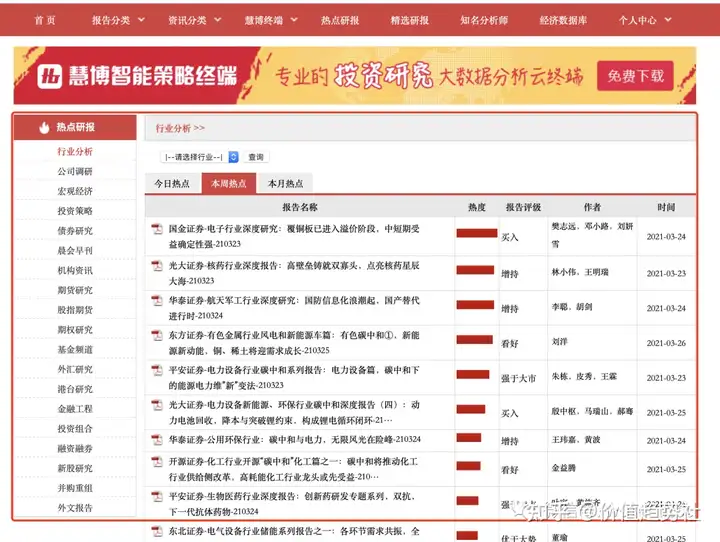This screenshot has width=720, height=542.
Task: Select 公司调研 in the sidebar
Action: [75, 171]
